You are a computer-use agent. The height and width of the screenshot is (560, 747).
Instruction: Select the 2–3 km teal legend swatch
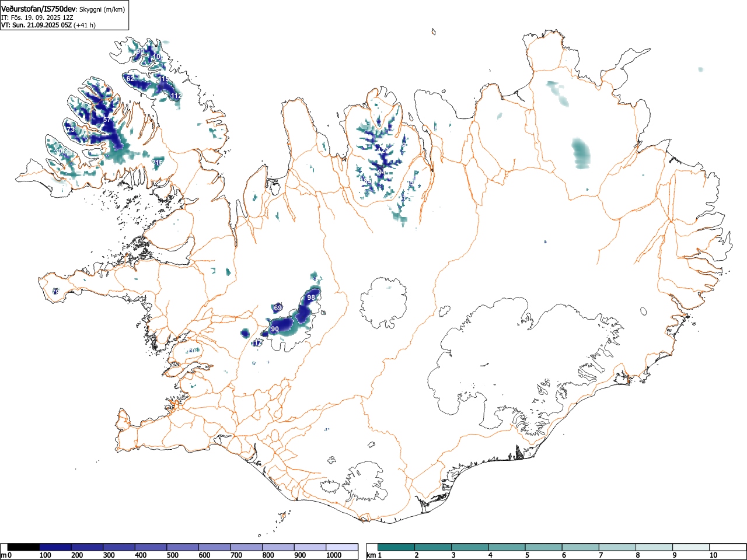coord(433,547)
